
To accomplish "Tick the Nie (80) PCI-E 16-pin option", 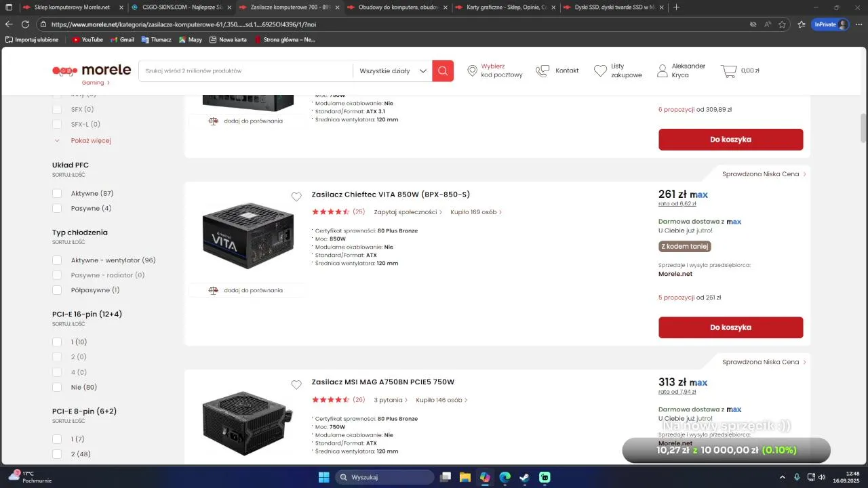I will pos(57,387).
